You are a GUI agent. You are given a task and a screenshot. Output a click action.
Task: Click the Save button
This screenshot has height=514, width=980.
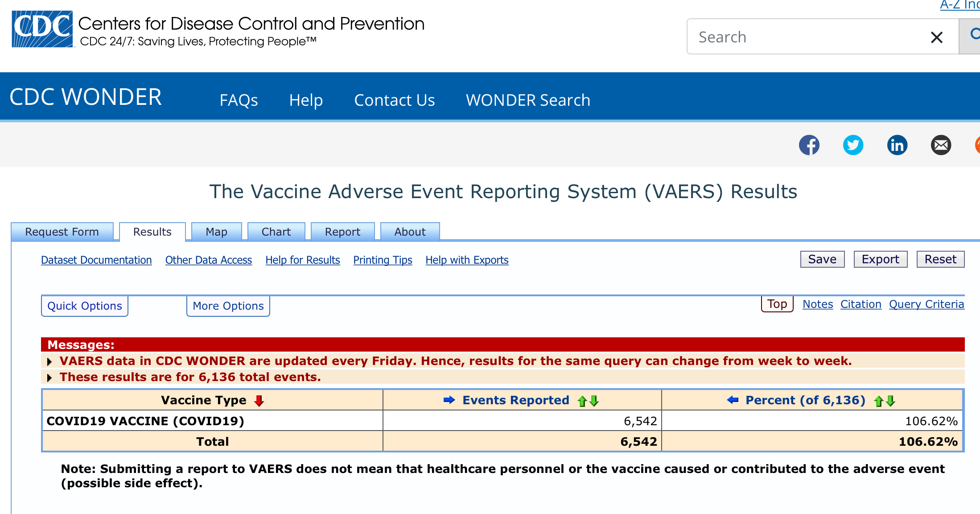pos(823,259)
